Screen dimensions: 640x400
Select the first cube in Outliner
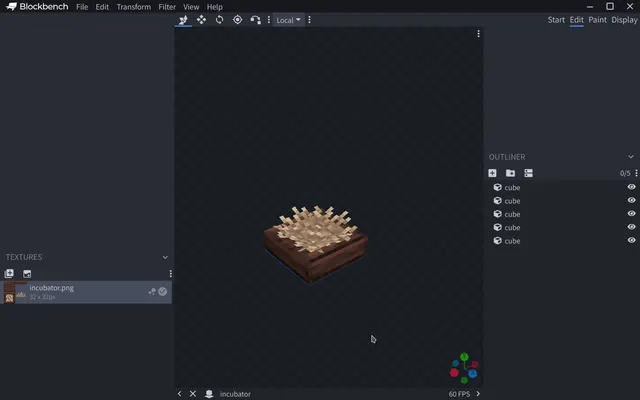[561, 187]
